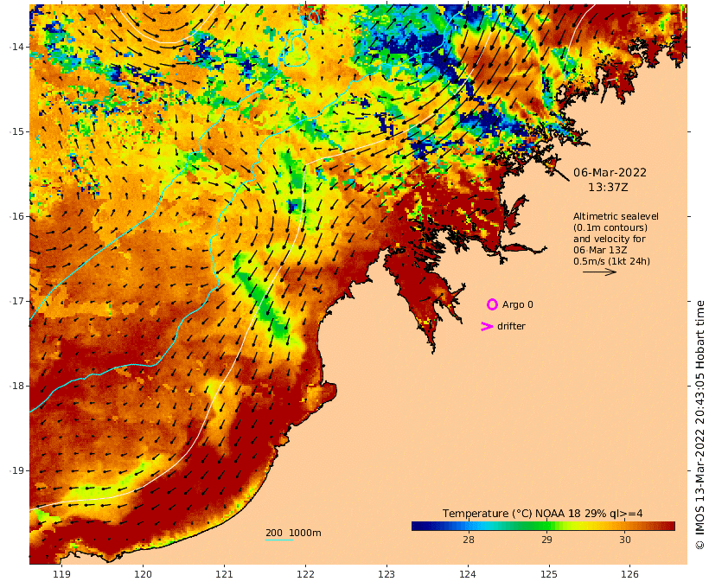Screen dimensions: 709x588
Task: Click the 'Temperature (°C) NOAA 18' title
Action: click(x=511, y=514)
